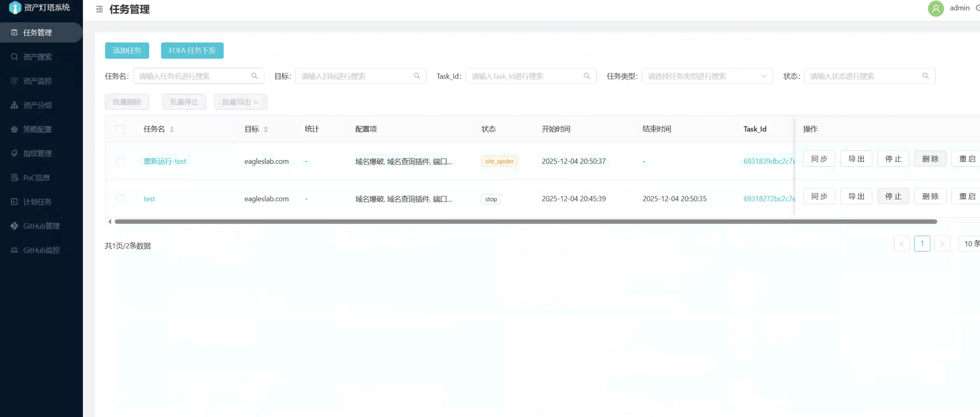Image resolution: width=980 pixels, height=417 pixels.
Task: Open the 重新运行-test task link
Action: [x=165, y=161]
